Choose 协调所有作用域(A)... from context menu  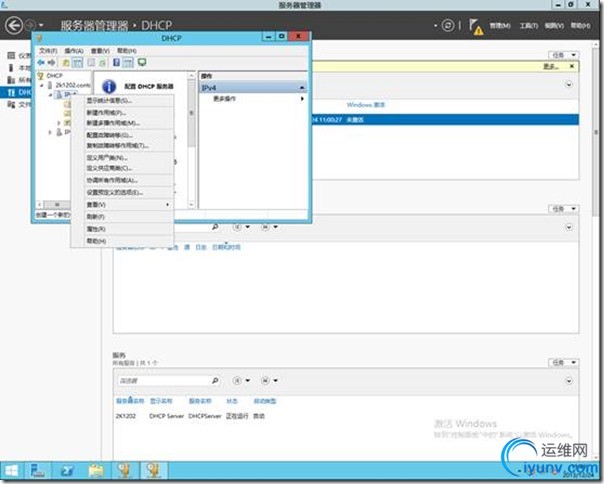[122, 180]
